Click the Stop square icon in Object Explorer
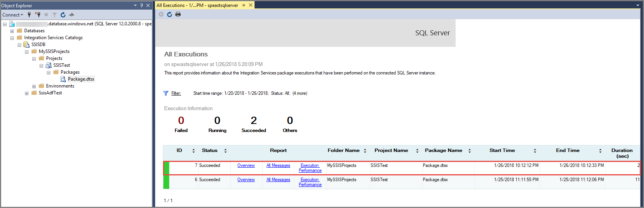Image resolution: width=644 pixels, height=208 pixels. coord(46,15)
